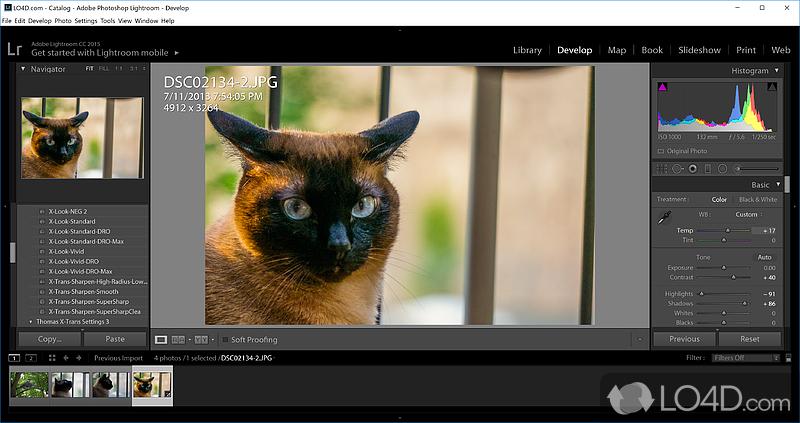Apply the X-Trans-Sharpen-Smooth preset

(83, 292)
